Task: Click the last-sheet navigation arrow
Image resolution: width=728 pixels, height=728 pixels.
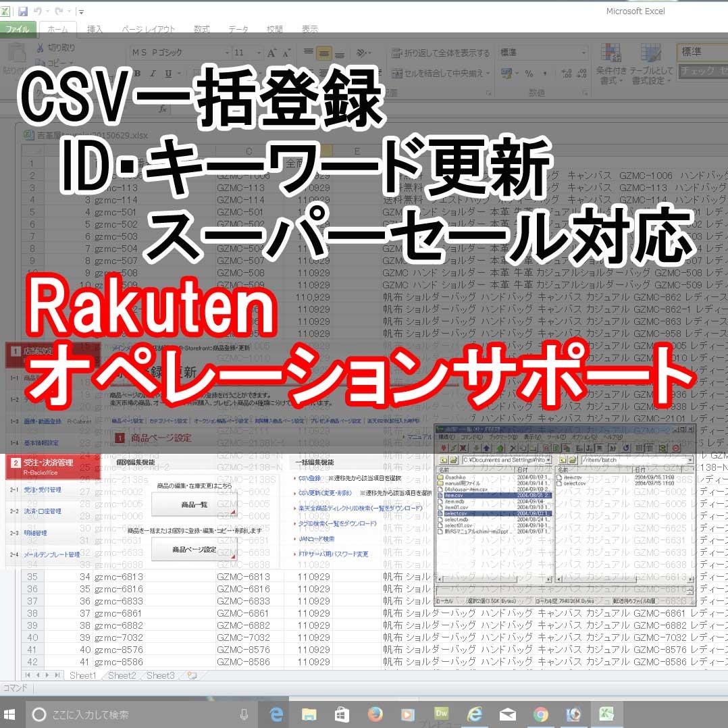Action: click(x=57, y=675)
